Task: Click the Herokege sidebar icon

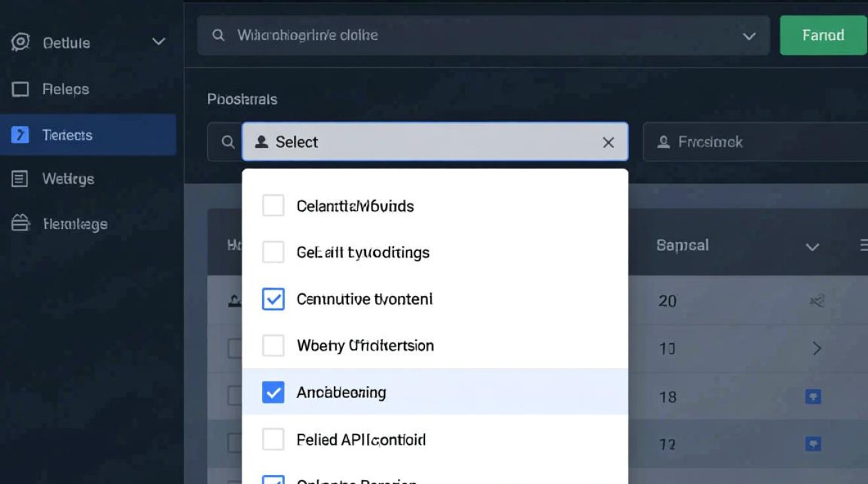Action: 21,224
